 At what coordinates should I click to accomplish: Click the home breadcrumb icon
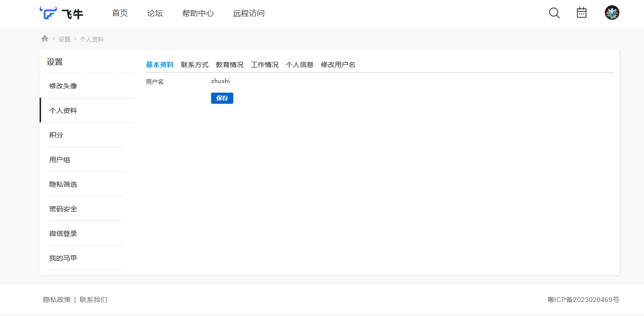point(45,39)
